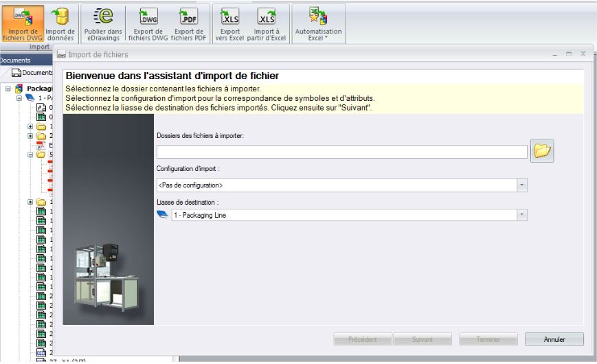Switch to the Documents tab
This screenshot has height=364, width=597.
click(x=32, y=72)
